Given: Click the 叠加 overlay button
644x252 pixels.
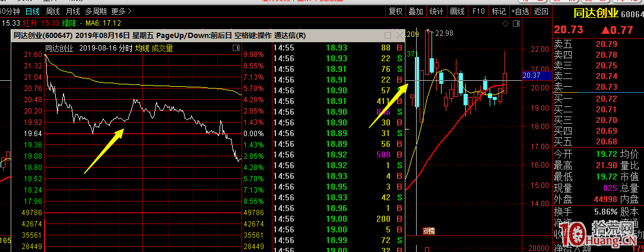Looking at the screenshot, I should tap(415, 11).
